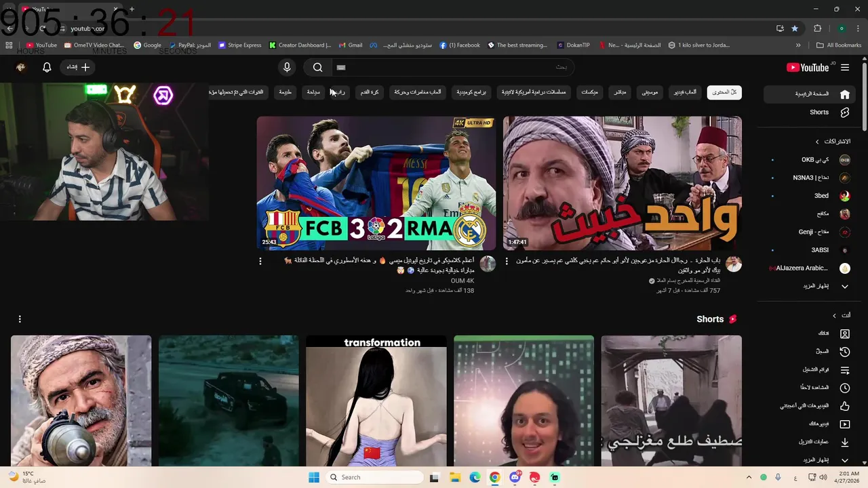Open the YouTube hamburger guide menu

[x=845, y=67]
